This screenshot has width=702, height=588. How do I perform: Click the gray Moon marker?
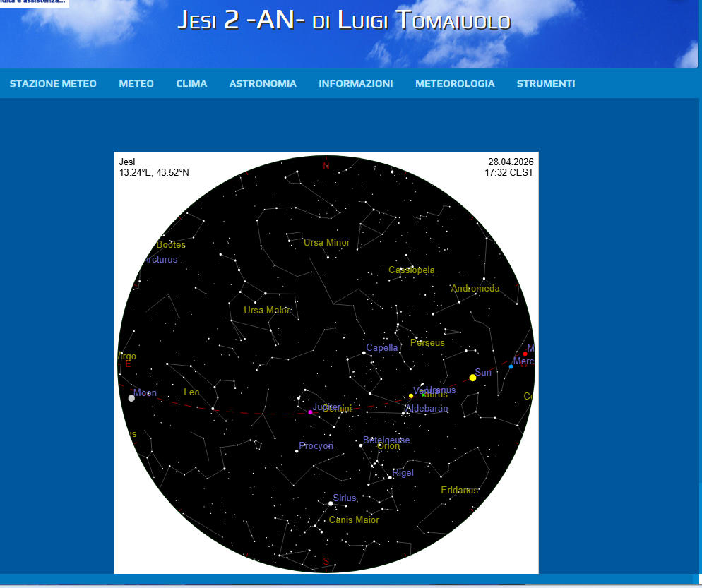[131, 398]
